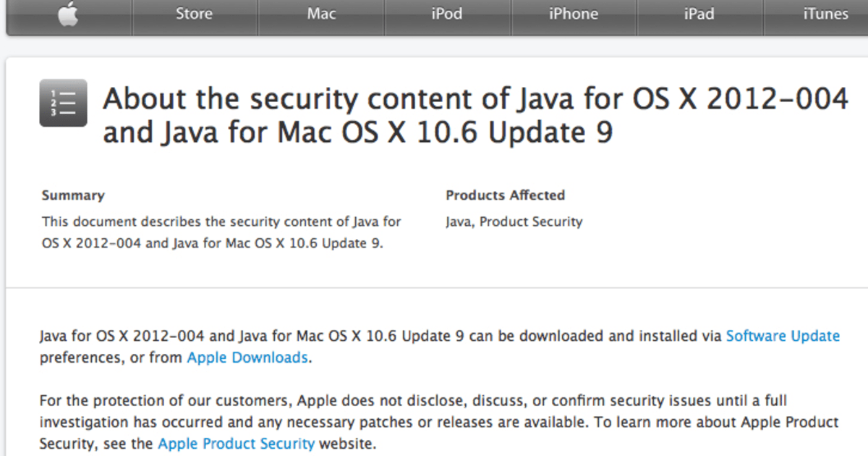Click the Products Affected heading
Screen dimensions: 868x456
(505, 195)
